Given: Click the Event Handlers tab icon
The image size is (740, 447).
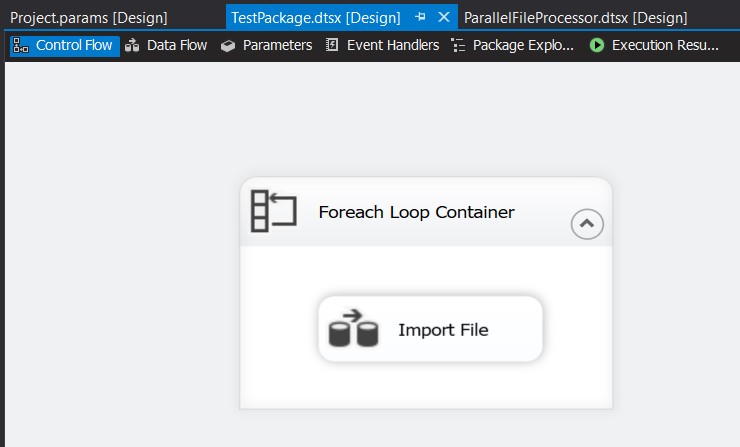Looking at the screenshot, I should point(333,45).
